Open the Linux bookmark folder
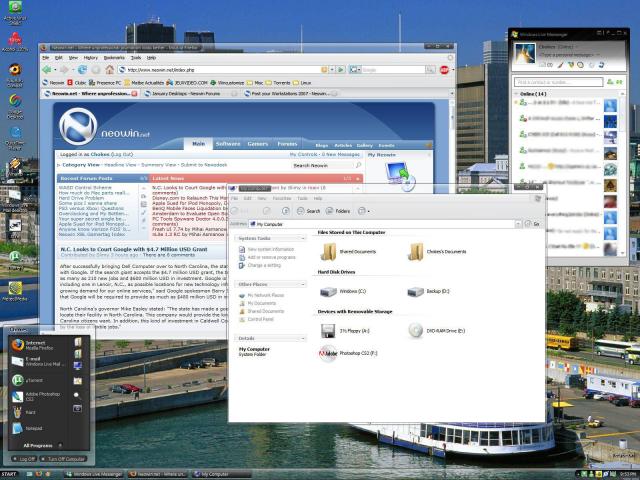This screenshot has height=480, width=640. point(302,82)
